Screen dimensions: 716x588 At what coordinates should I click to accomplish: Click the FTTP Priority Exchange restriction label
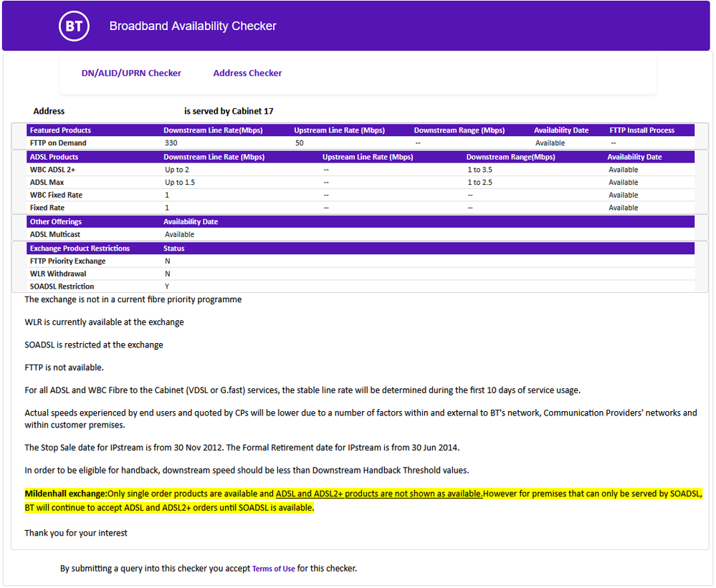pos(67,261)
